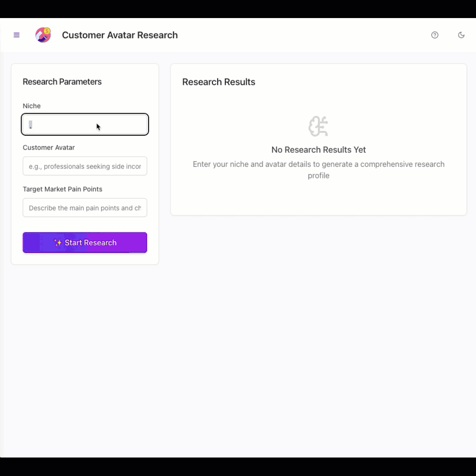Open the hamburger sidebar menu
476x476 pixels.
(x=16, y=35)
